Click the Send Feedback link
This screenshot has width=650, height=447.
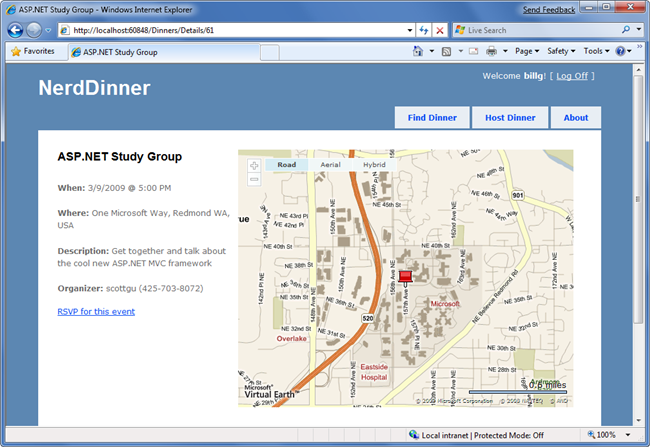[548, 10]
